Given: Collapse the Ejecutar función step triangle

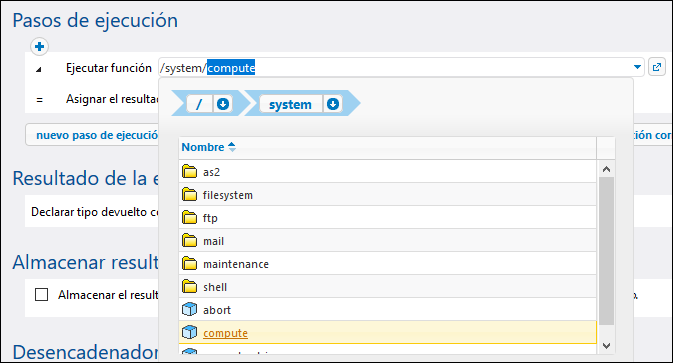Looking at the screenshot, I should coord(39,69).
